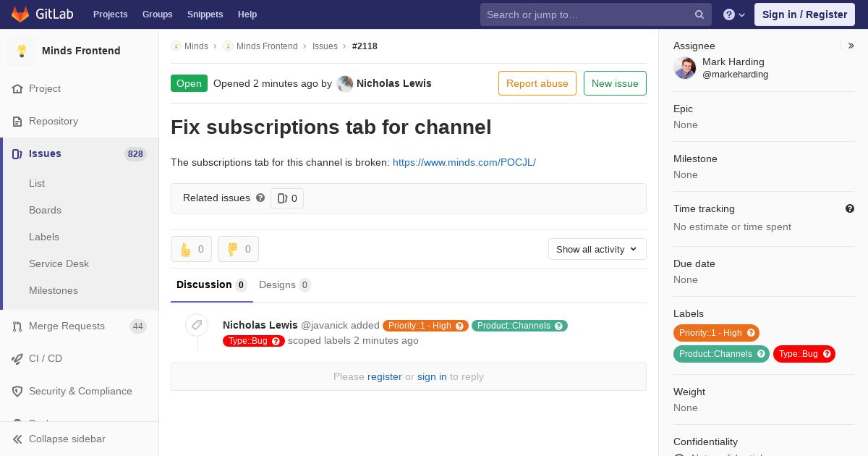
Task: Click the GitLab fox logo
Action: pyautogui.click(x=20, y=14)
